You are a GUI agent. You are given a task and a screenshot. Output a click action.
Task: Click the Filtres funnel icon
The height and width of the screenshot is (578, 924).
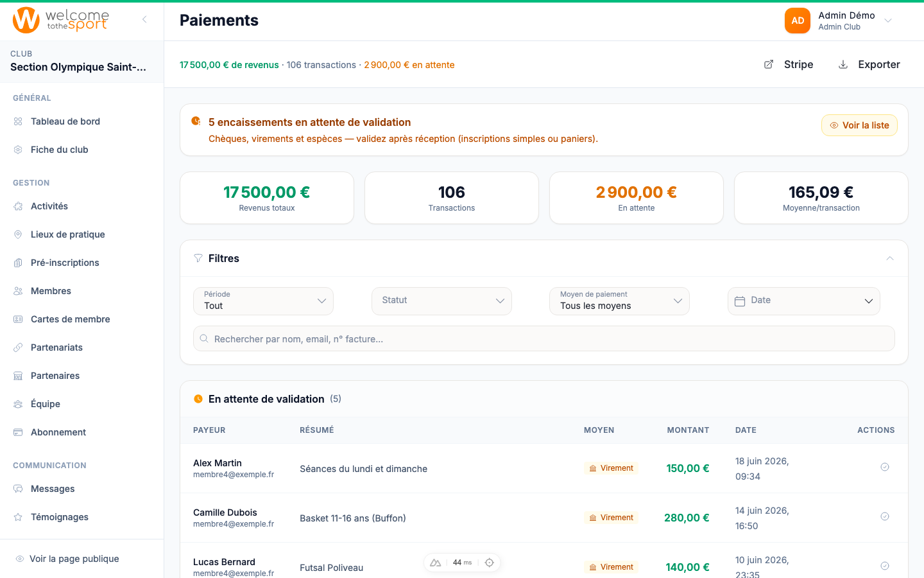198,258
